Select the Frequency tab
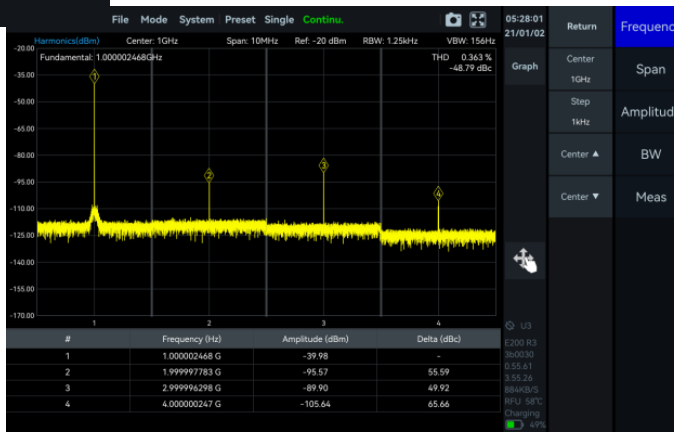This screenshot has height=438, width=693. pyautogui.click(x=644, y=27)
